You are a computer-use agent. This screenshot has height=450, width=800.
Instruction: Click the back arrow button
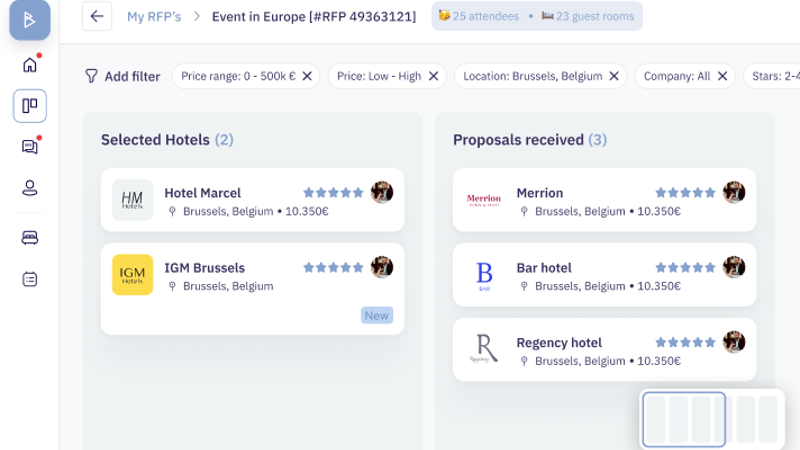coord(97,16)
